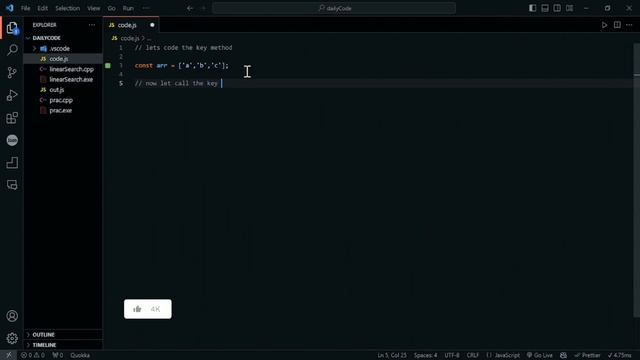Show errors and warnings count in status bar
The image size is (640, 360).
33,355
